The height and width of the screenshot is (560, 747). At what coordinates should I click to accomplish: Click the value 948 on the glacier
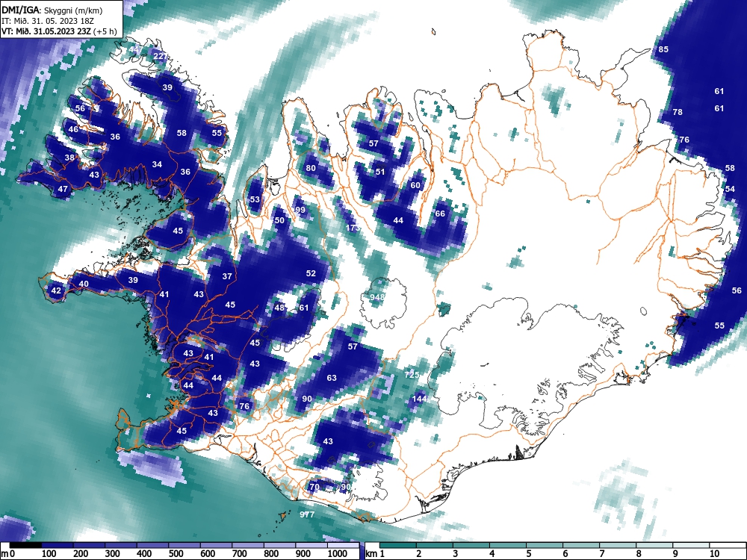click(377, 297)
